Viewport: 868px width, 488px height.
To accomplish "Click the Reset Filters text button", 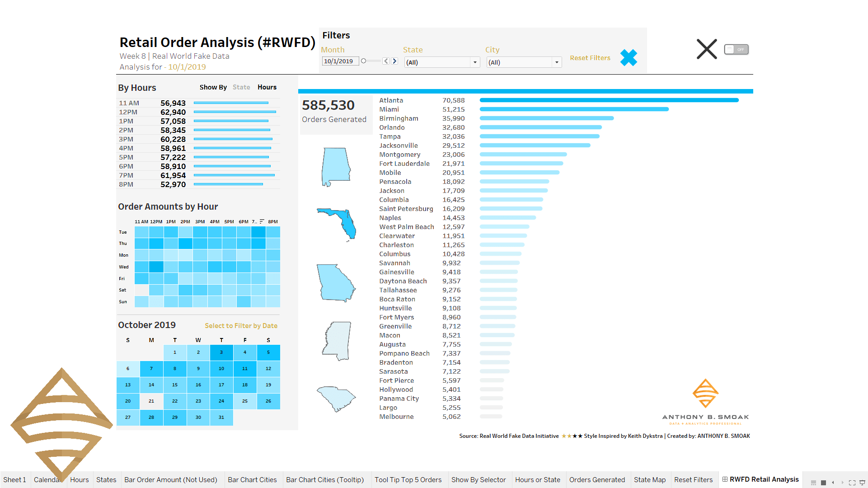I will click(590, 58).
